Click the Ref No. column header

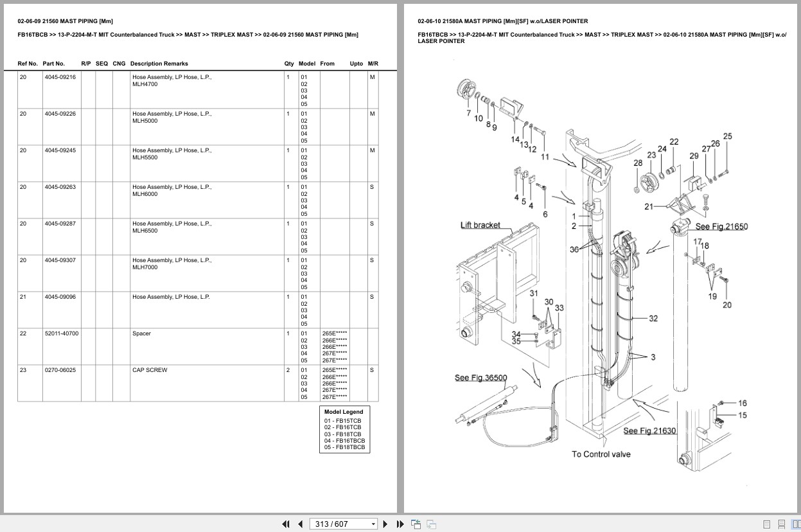(x=28, y=64)
